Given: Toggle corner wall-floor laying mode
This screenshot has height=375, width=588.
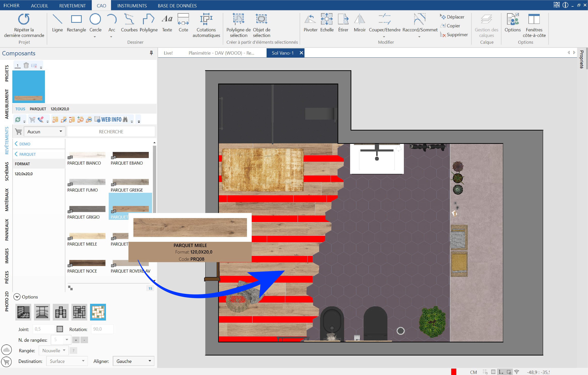Looking at the screenshot, I should point(23,312).
